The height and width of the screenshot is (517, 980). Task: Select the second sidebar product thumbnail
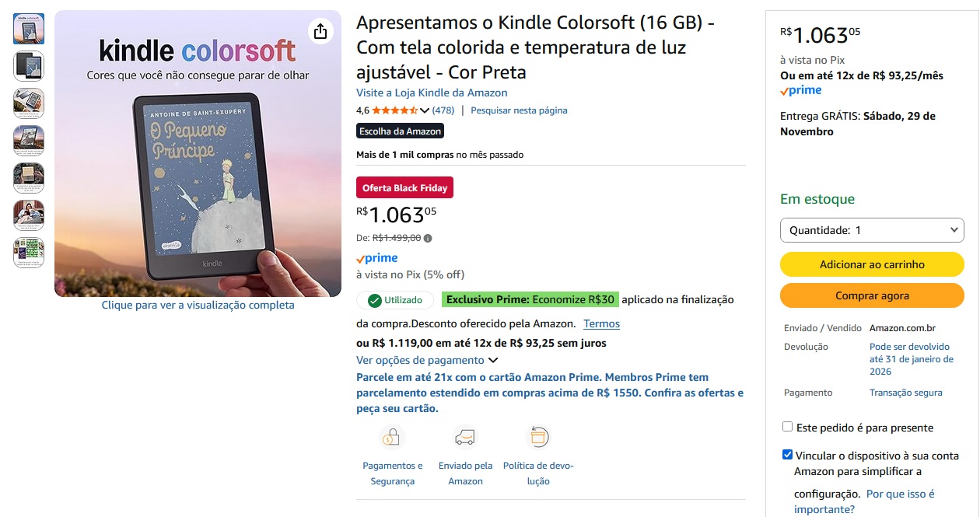tap(28, 66)
